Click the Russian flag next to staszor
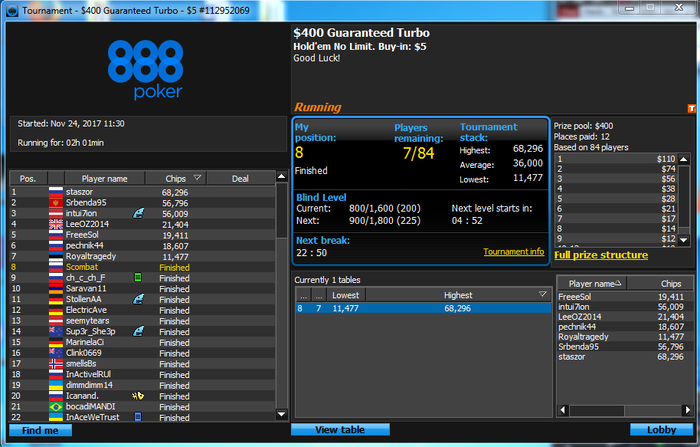 coord(56,192)
